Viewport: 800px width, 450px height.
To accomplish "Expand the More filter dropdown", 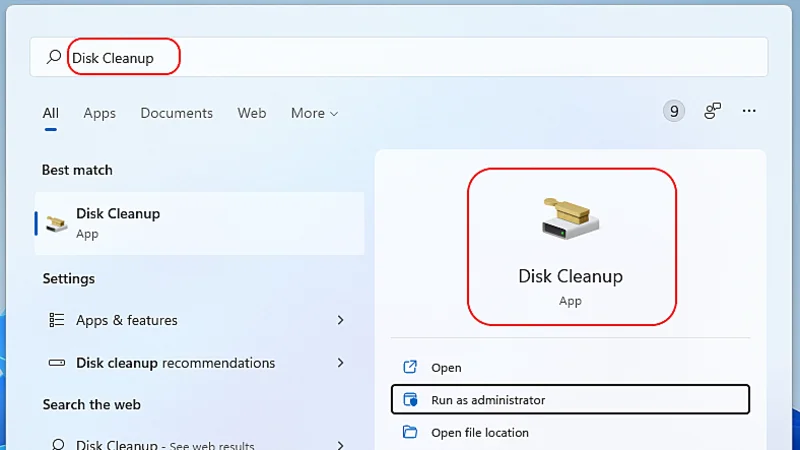I will 314,113.
